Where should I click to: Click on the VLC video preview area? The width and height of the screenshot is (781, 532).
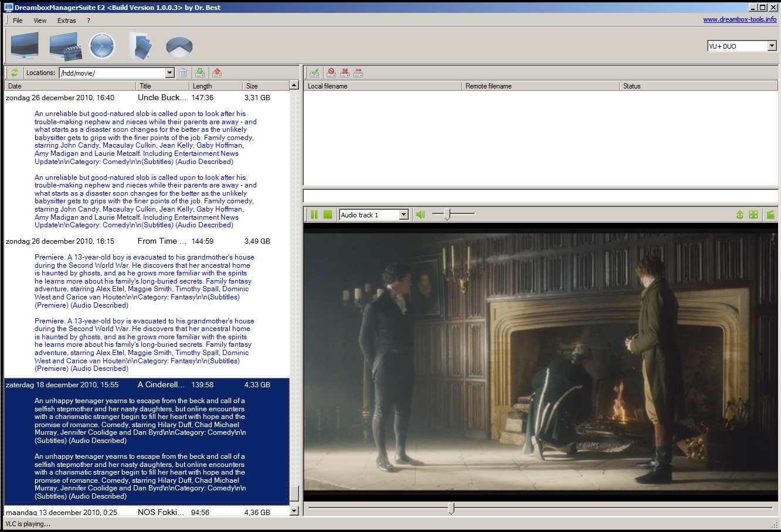[541, 362]
